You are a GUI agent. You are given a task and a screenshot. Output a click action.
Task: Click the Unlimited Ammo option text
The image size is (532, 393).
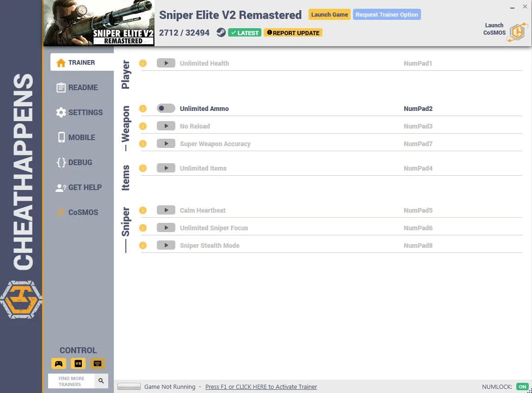[x=204, y=109]
